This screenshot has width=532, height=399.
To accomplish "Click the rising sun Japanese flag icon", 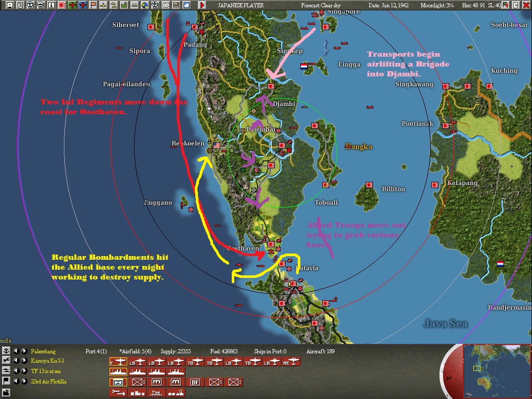I will [61, 5].
